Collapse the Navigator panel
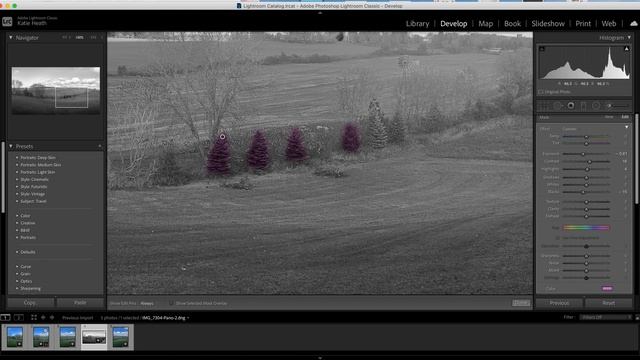The image size is (640, 360). (x=11, y=38)
